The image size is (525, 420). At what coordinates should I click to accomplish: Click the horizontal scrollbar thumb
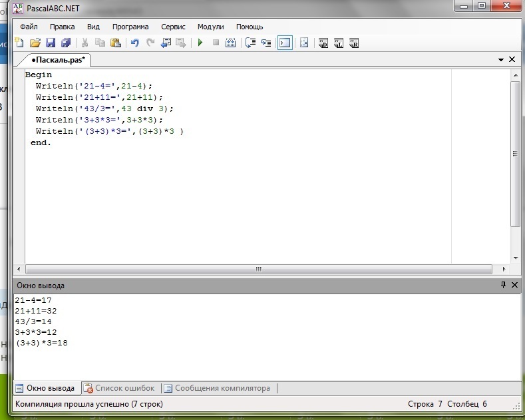(258, 269)
